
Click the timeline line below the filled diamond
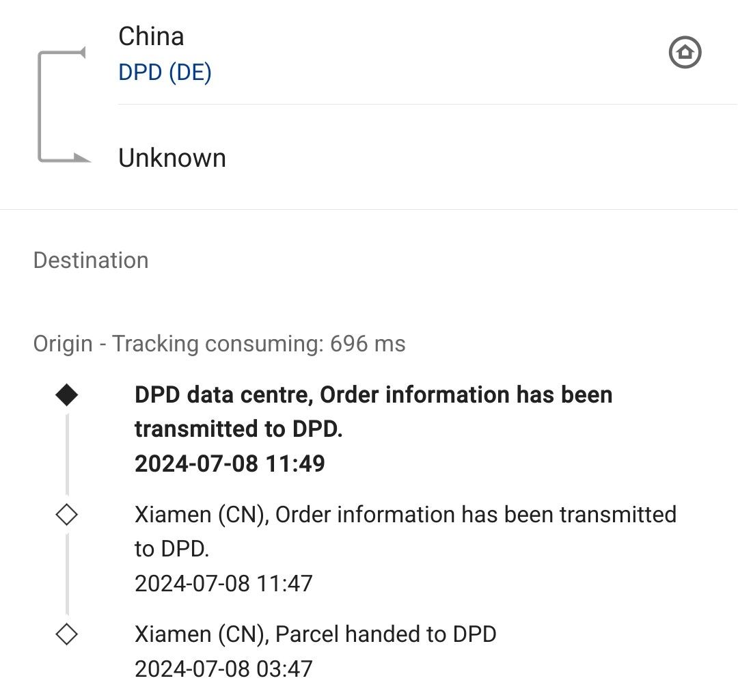[67, 455]
